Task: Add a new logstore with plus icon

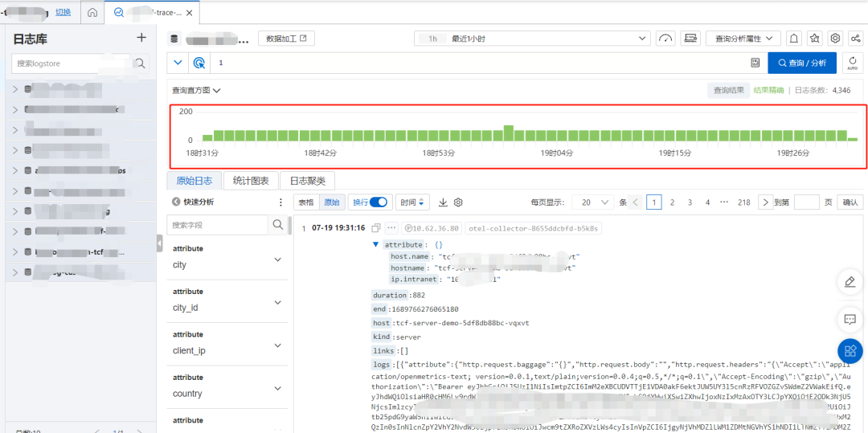Action: 141,38
